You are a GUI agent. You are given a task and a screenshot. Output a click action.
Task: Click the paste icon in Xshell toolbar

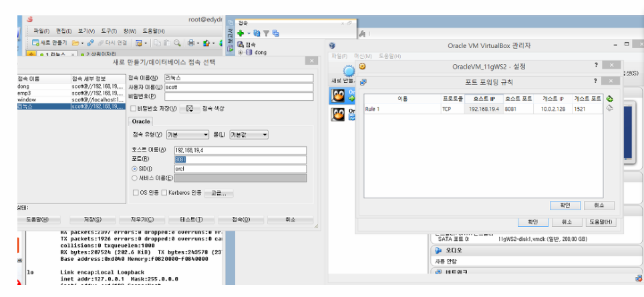167,43
